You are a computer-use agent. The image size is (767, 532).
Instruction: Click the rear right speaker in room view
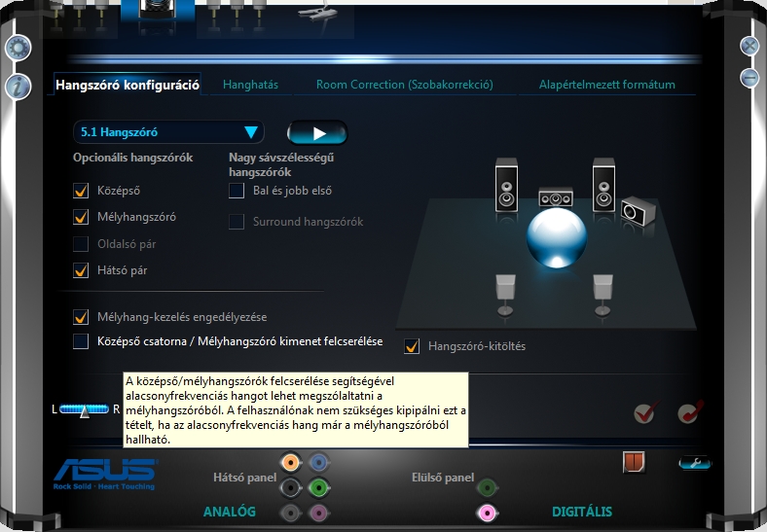603,295
